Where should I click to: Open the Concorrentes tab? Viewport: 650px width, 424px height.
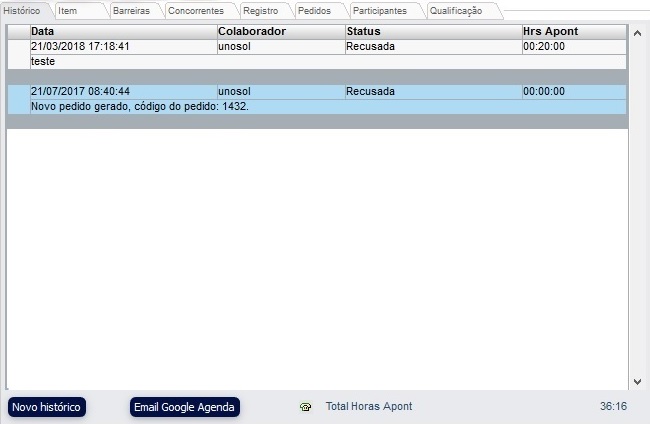tap(195, 10)
